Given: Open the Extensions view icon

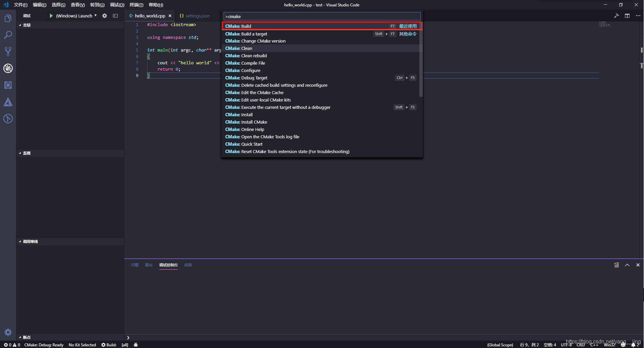Looking at the screenshot, I should point(8,85).
